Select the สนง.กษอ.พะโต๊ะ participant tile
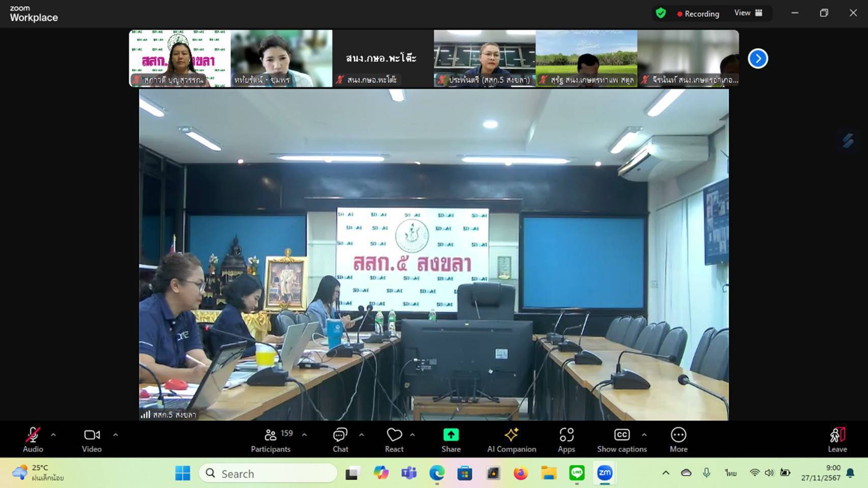Image resolution: width=868 pixels, height=488 pixels. click(383, 58)
